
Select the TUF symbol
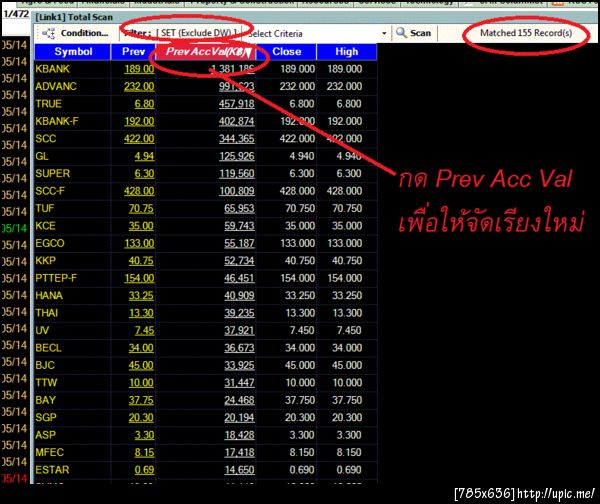coord(45,208)
